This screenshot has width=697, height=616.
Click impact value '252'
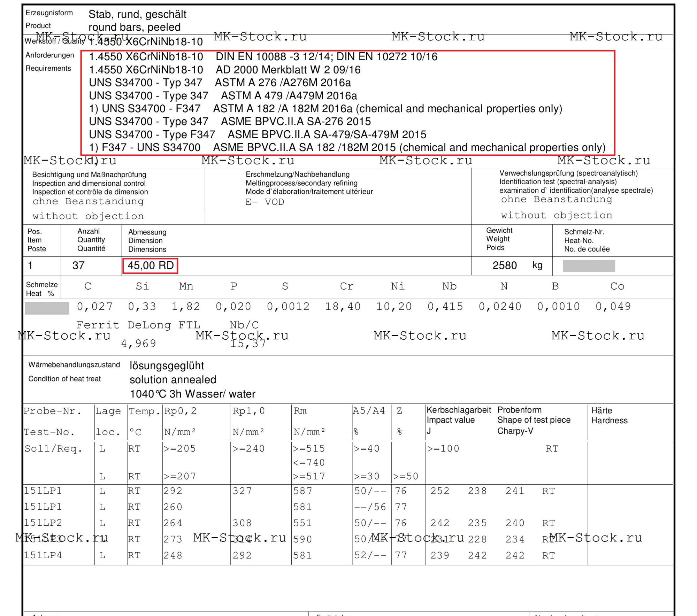click(x=440, y=491)
